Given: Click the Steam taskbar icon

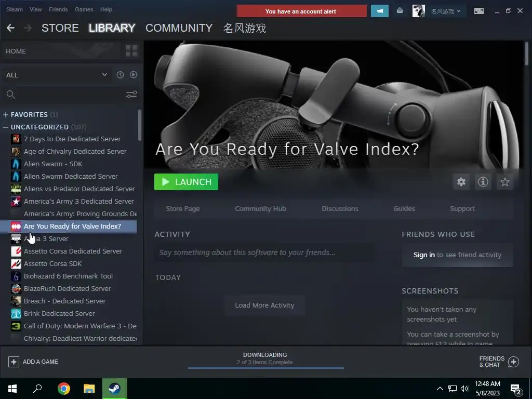Looking at the screenshot, I should 115,389.
